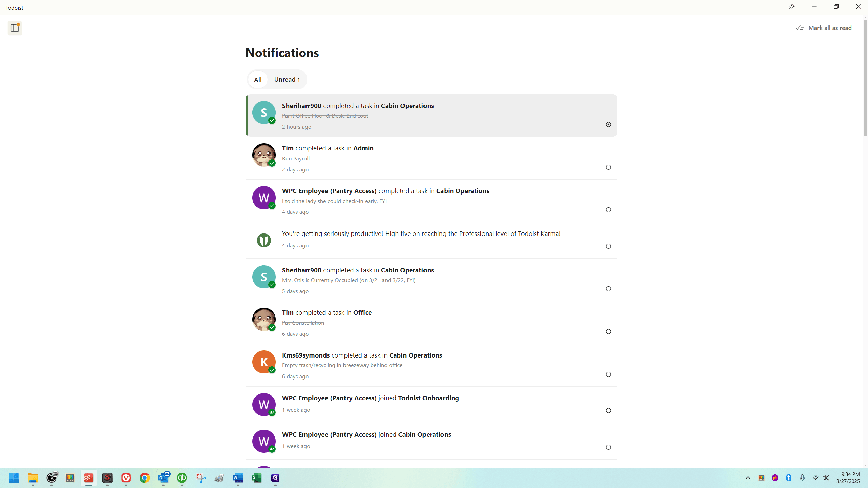The width and height of the screenshot is (868, 488).
Task: Open Mrs. Otis is Currently Occupied task
Action: pos(349,280)
